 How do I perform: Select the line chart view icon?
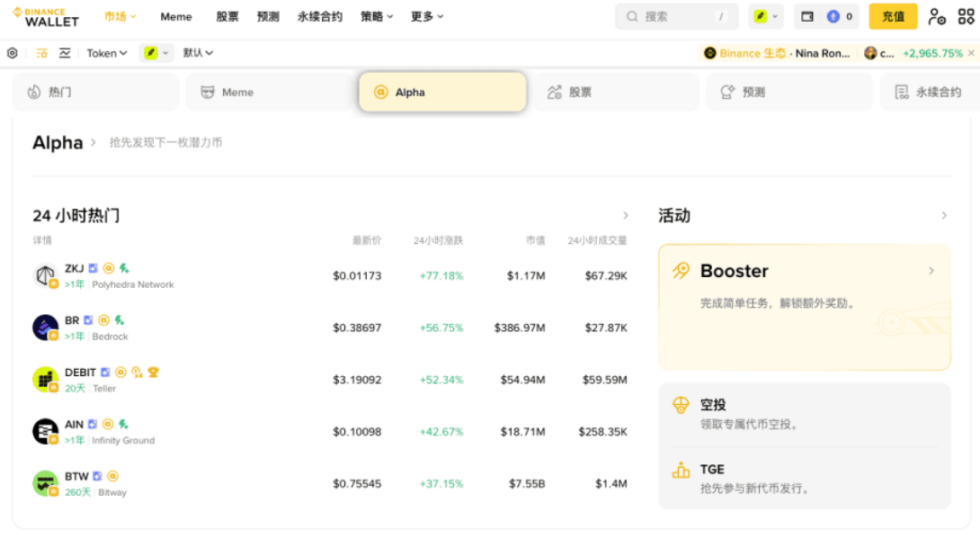click(65, 53)
